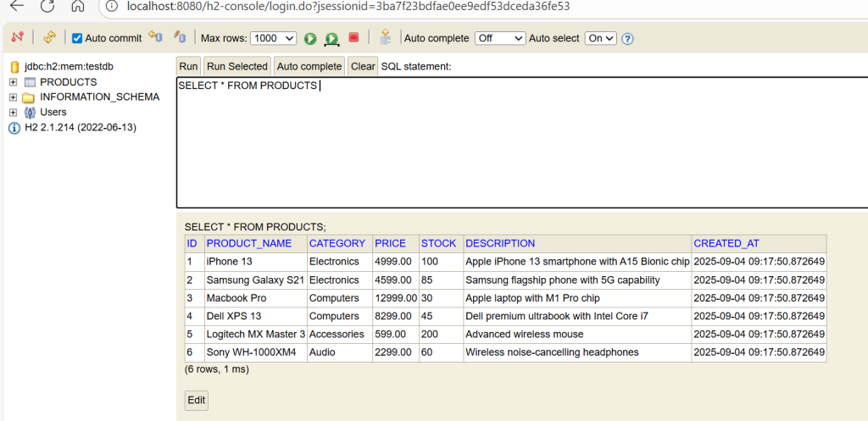Open the Max rows dropdown
Viewport: 868px width, 421px height.
[274, 39]
